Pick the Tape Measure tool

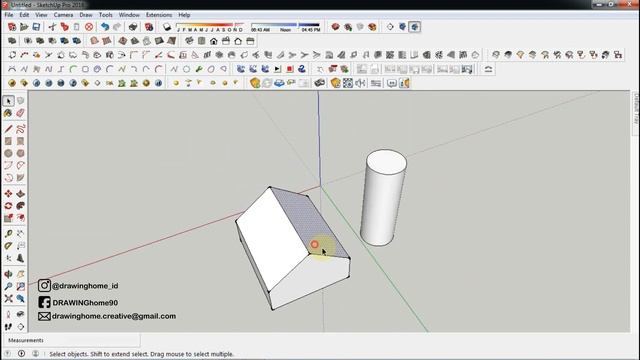point(8,233)
